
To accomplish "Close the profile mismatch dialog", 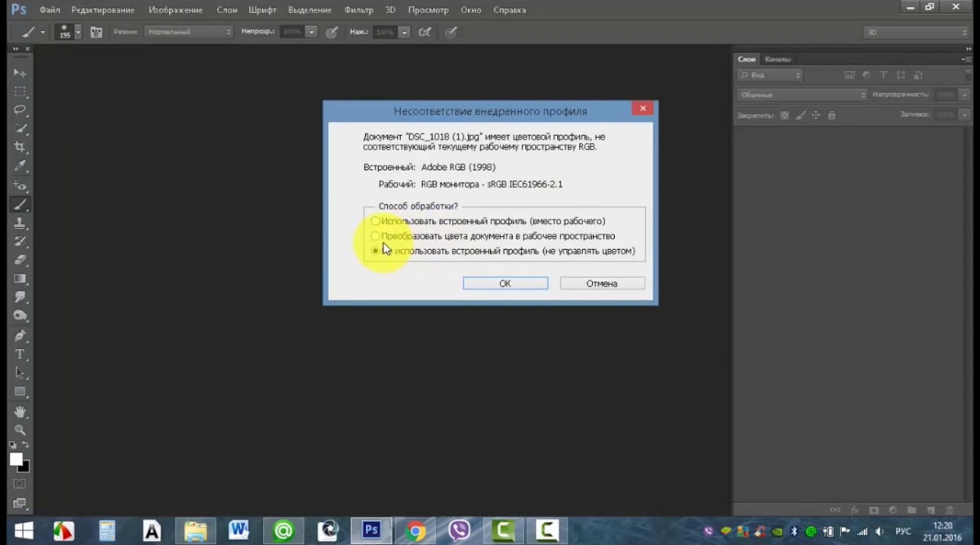I will tap(643, 109).
